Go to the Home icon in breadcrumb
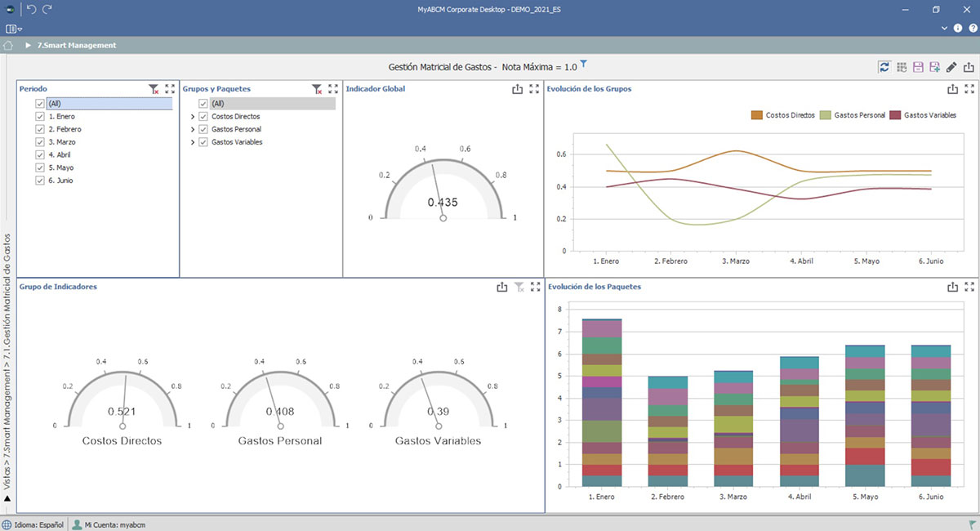Image resolution: width=980 pixels, height=531 pixels. pyautogui.click(x=8, y=46)
